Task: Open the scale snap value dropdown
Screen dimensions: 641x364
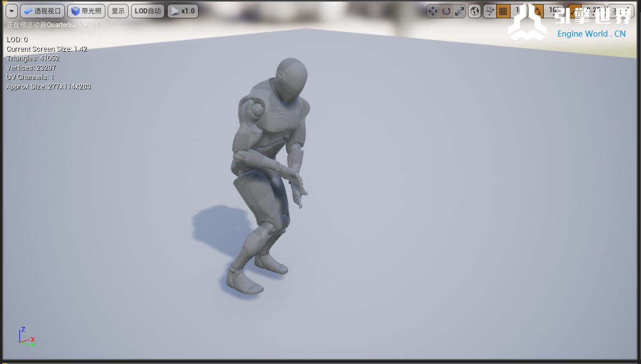Action: [x=593, y=11]
